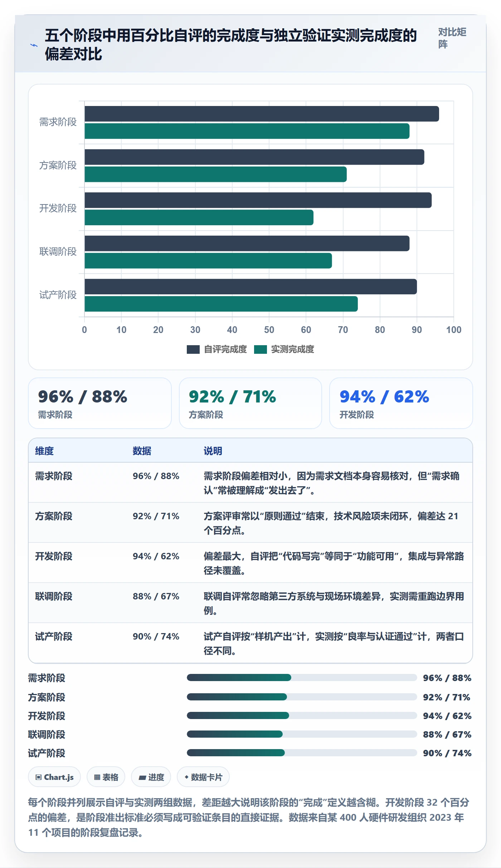Toggle the 自评完成度 legend swatch
This screenshot has height=868, width=501.
pyautogui.click(x=193, y=349)
